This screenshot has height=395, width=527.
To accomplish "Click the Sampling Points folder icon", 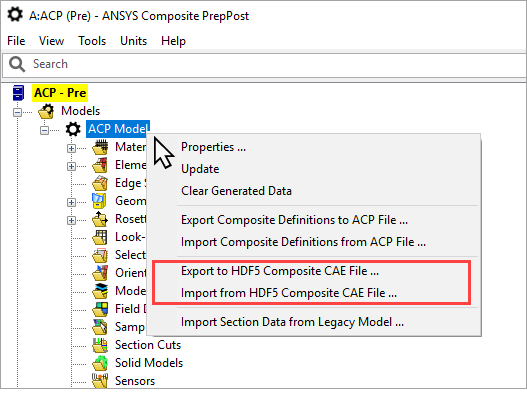I will click(x=100, y=327).
